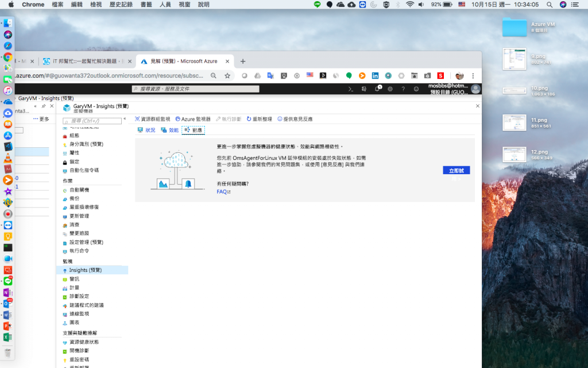
Task: Open the portal feedback smiley icon
Action: click(416, 89)
